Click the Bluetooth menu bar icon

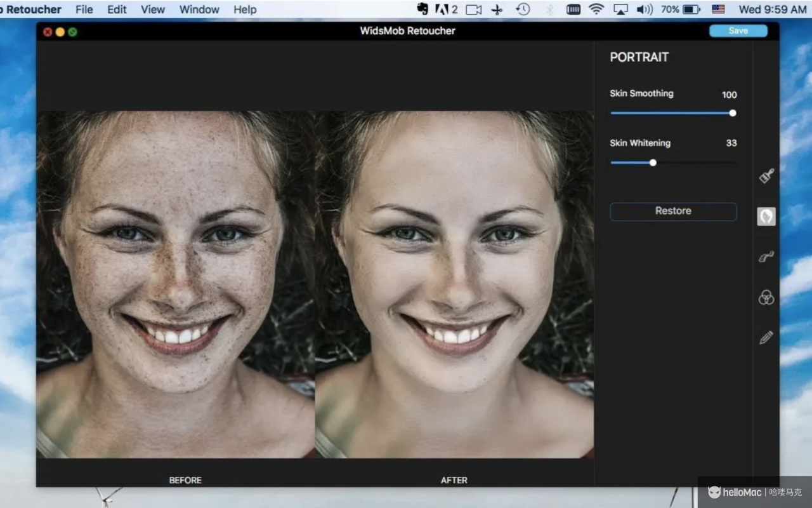point(550,10)
